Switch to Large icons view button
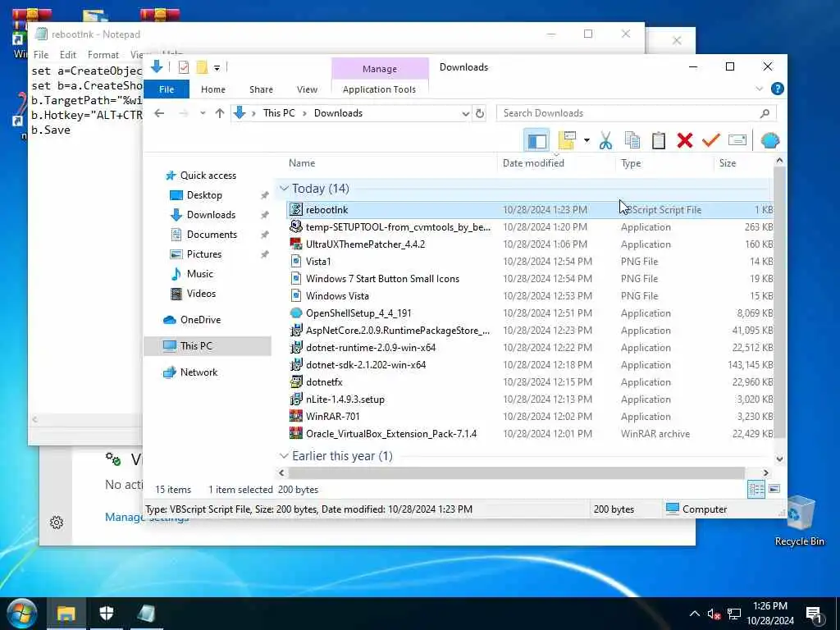 (774, 489)
